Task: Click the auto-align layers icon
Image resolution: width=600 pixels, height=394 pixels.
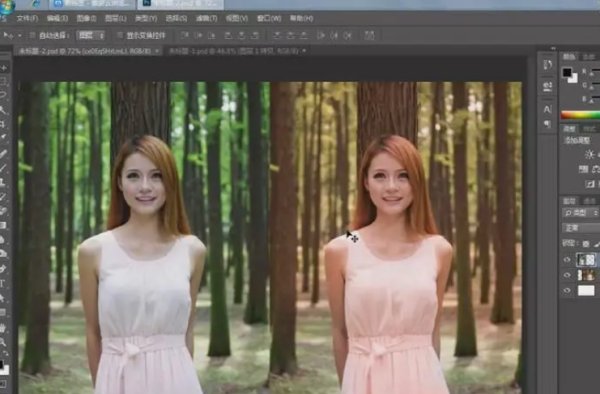Action: pyautogui.click(x=369, y=36)
